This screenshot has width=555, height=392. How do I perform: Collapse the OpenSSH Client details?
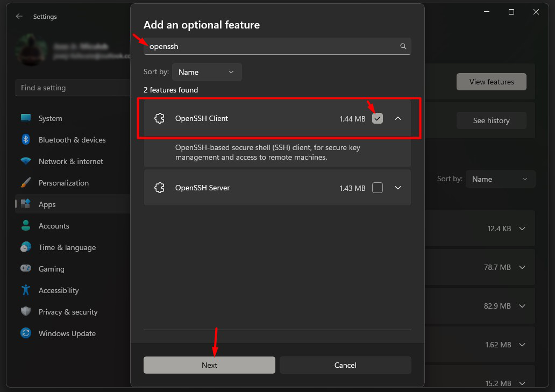click(x=398, y=118)
